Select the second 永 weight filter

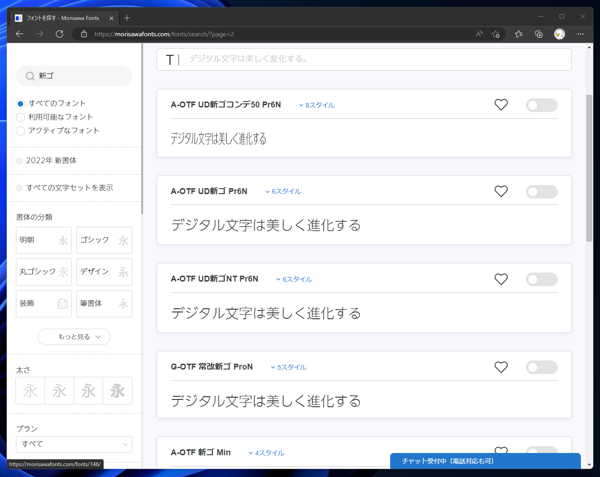click(59, 391)
